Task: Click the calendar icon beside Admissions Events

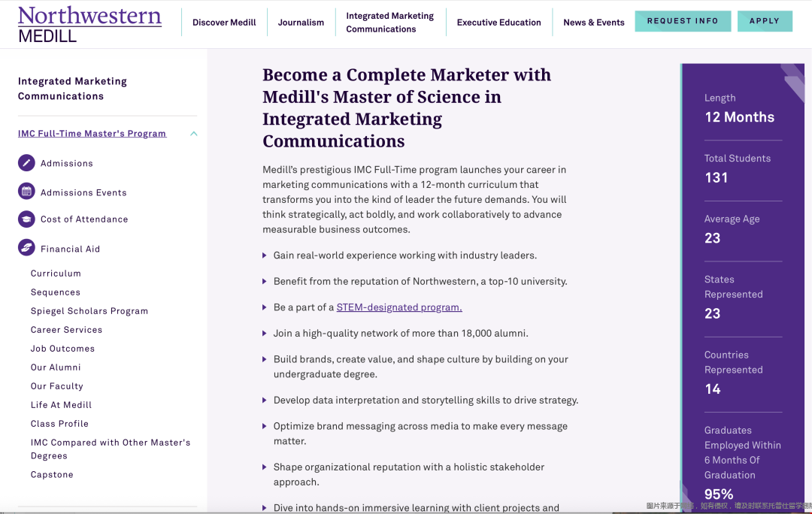Action: click(x=26, y=192)
